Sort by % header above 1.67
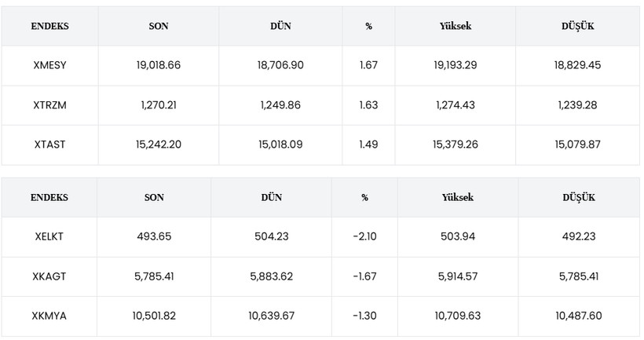Image resolution: width=644 pixels, height=340 pixels. coord(368,26)
